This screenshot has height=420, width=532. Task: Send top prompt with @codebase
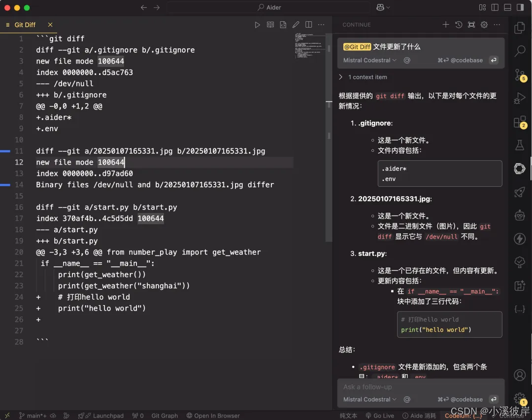[460, 60]
